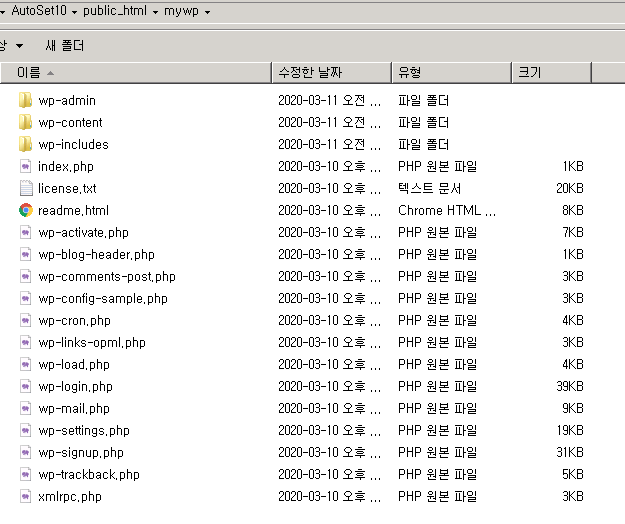625x524 pixels.
Task: Click the wp-load.php file icon
Action: [x=26, y=364]
